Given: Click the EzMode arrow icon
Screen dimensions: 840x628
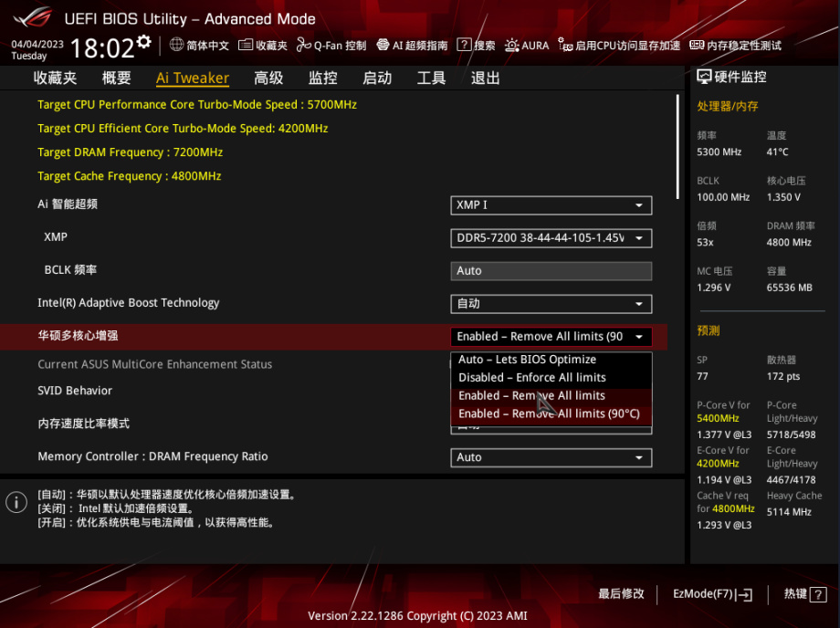Looking at the screenshot, I should [x=743, y=594].
